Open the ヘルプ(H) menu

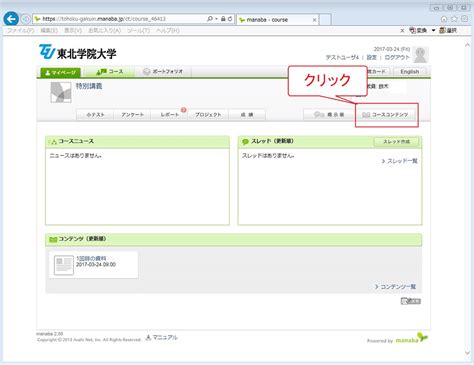point(168,30)
